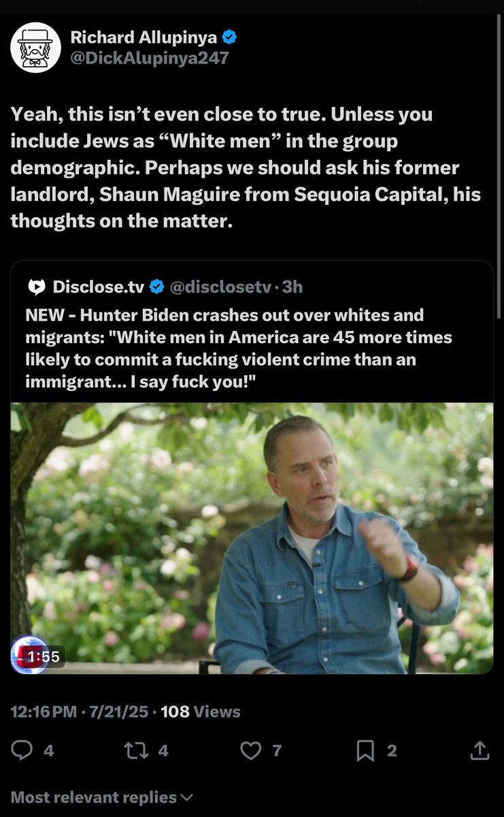View the 108 Views analytics count
The width and height of the screenshot is (504, 817).
pyautogui.click(x=201, y=711)
